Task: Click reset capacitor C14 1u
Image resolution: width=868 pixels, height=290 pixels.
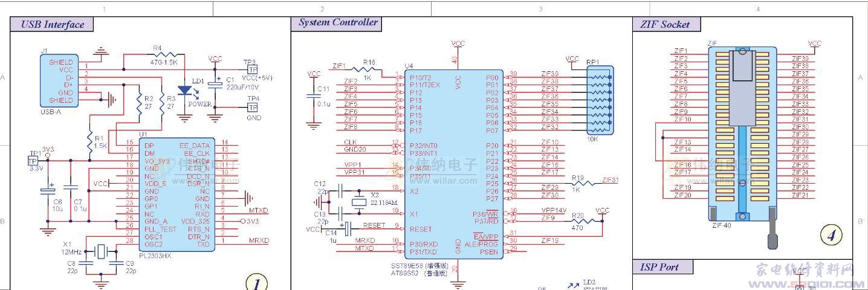Action: pos(347,229)
